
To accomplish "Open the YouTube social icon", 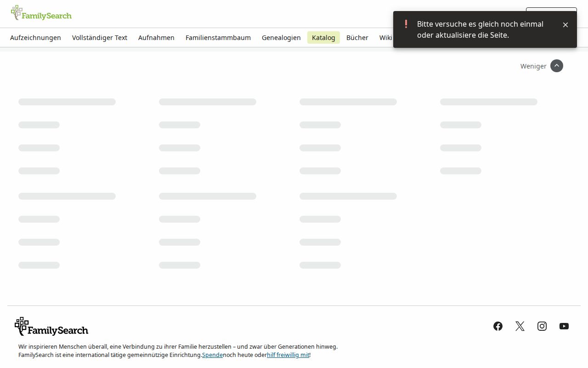I will tap(564, 326).
